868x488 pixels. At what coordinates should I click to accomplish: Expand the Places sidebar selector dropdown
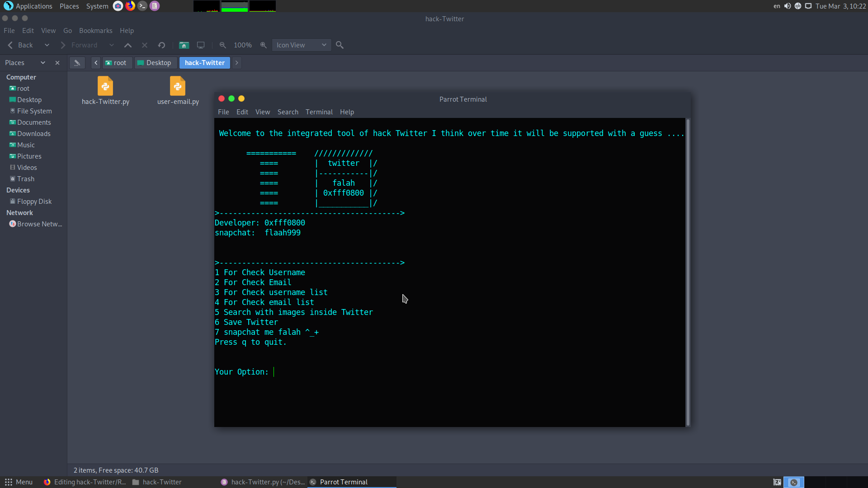43,63
